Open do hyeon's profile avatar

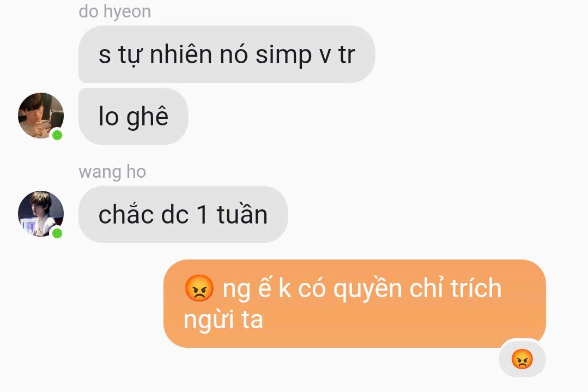click(41, 116)
